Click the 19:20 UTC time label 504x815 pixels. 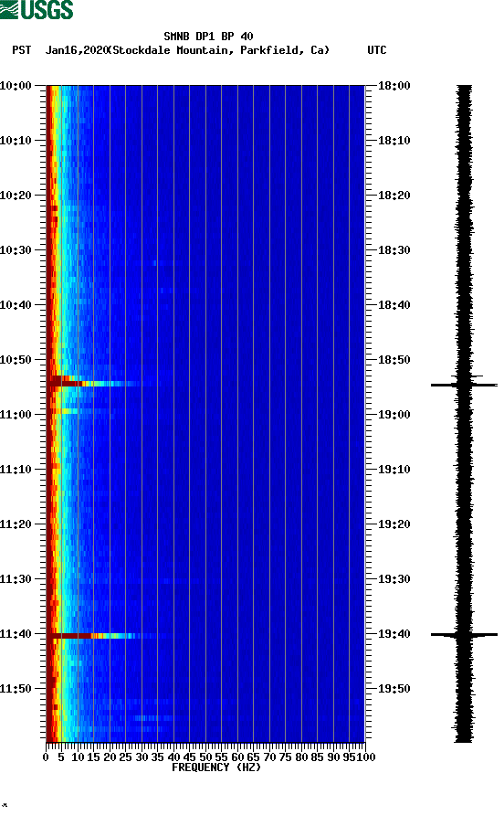coord(394,524)
